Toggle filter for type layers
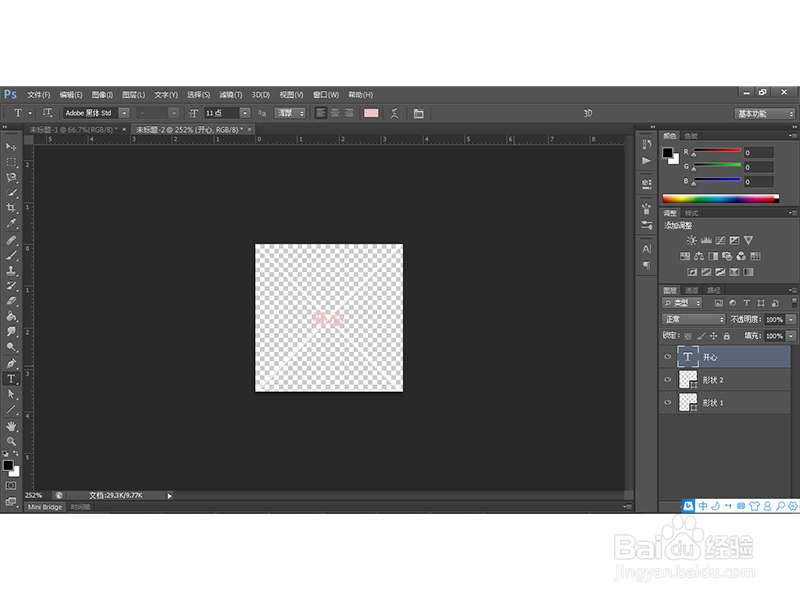The width and height of the screenshot is (800, 600). [746, 303]
